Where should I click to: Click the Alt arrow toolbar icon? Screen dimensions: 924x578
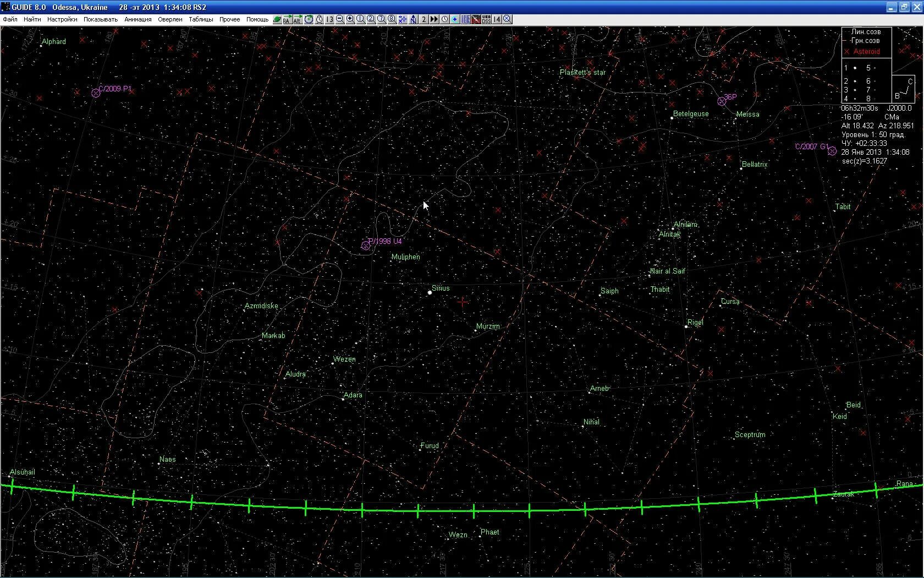pos(298,19)
